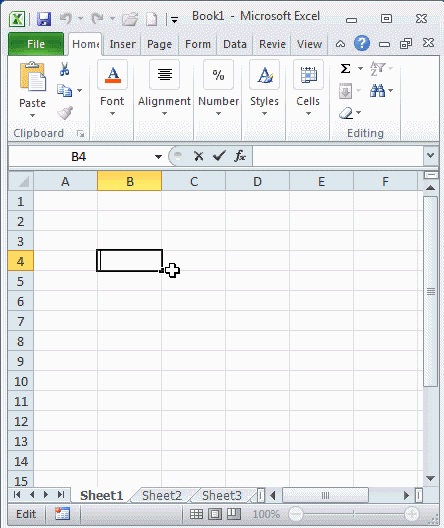Expand the formula bar chevron
Image resolution: width=444 pixels, height=528 pixels.
(x=431, y=156)
